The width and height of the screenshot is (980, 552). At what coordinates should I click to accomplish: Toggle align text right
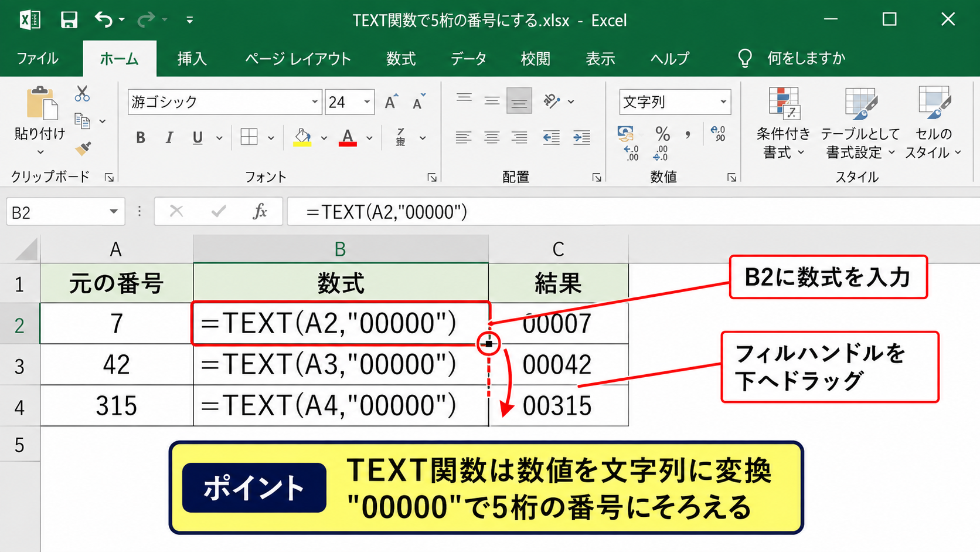click(519, 138)
